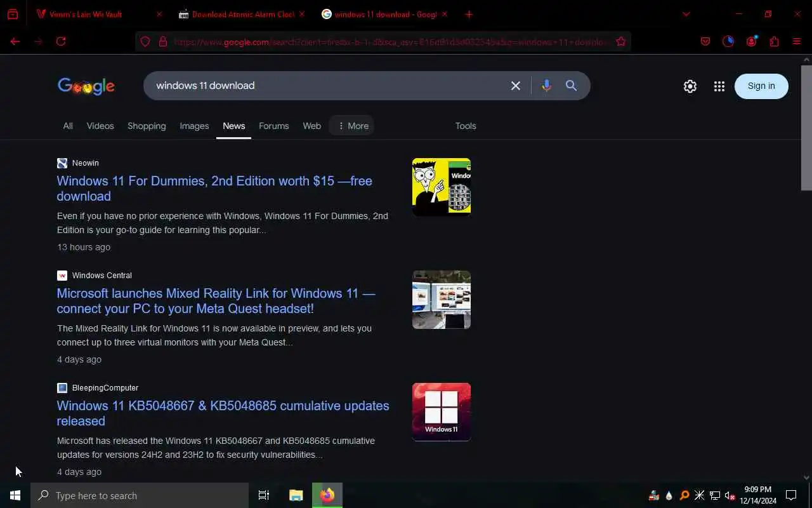Bookmark this page with the star icon
Screen dimensions: 812x508
(x=621, y=42)
